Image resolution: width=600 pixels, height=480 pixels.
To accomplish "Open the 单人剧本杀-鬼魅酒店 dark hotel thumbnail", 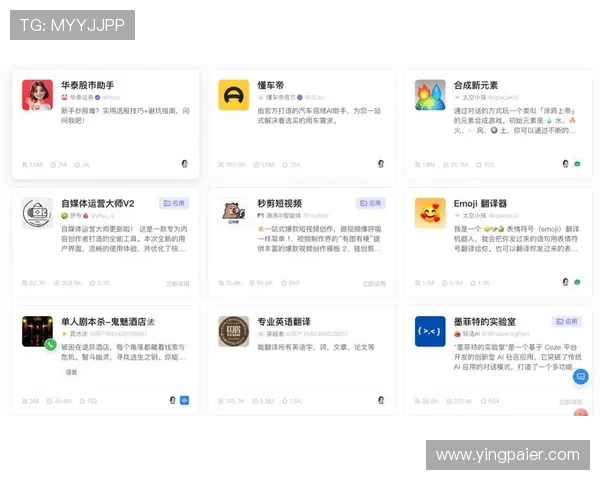I will click(x=38, y=331).
